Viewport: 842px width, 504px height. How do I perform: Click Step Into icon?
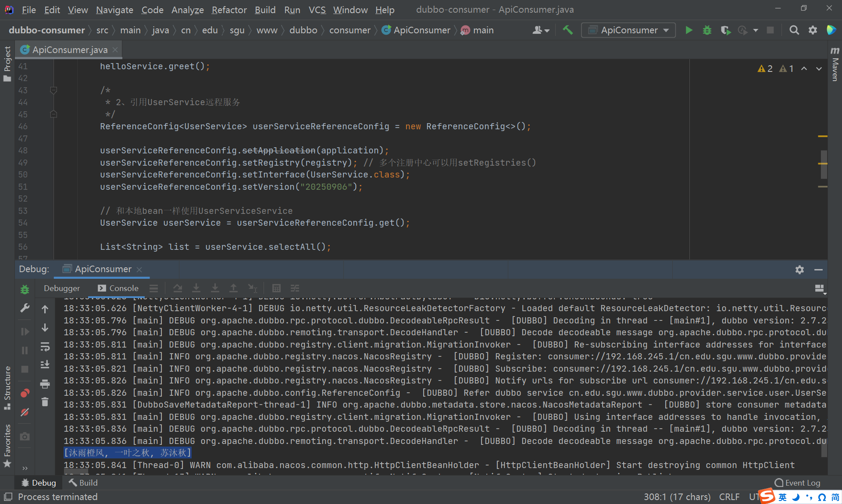[196, 288]
